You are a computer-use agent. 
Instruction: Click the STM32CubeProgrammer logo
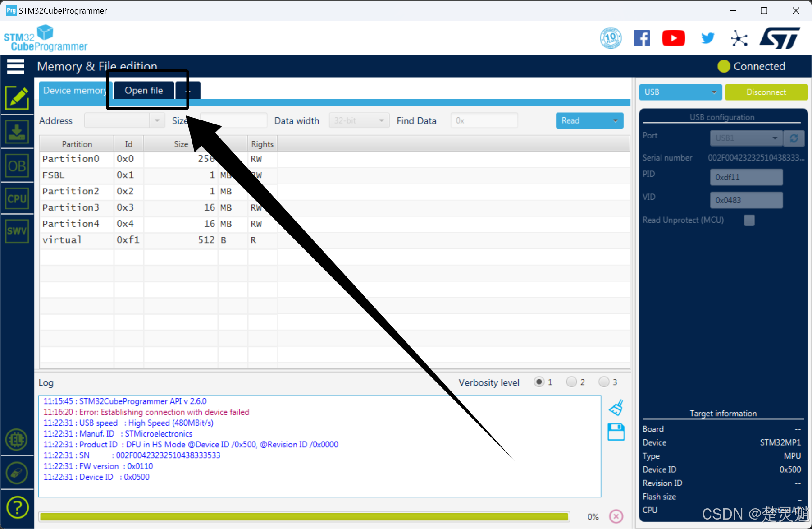(45, 38)
